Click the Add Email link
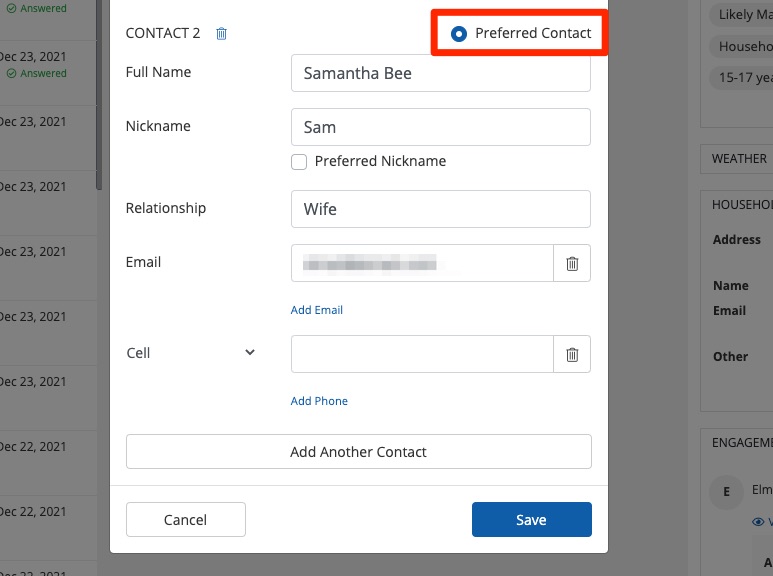The image size is (773, 576). pos(317,310)
